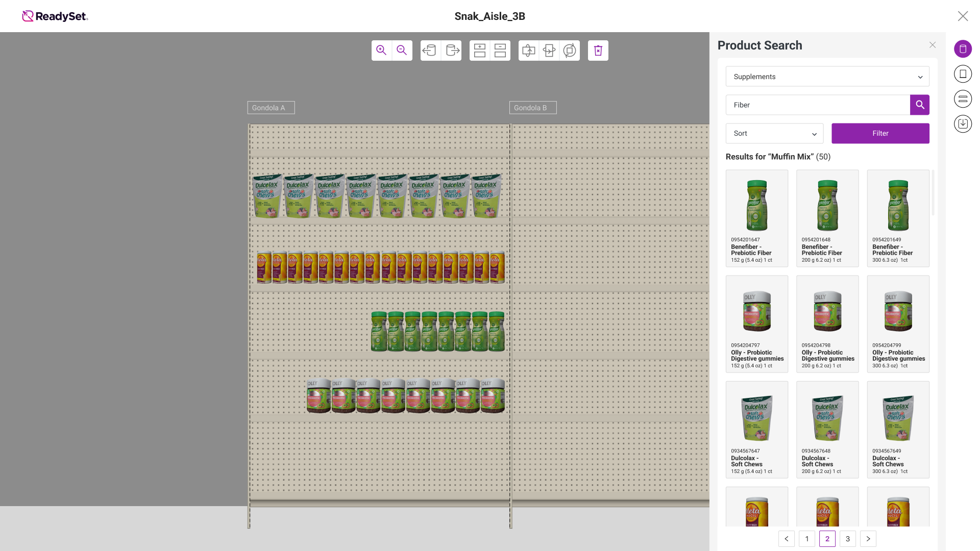This screenshot has height=551, width=980.
Task: Open the Sort dropdown
Action: point(774,133)
